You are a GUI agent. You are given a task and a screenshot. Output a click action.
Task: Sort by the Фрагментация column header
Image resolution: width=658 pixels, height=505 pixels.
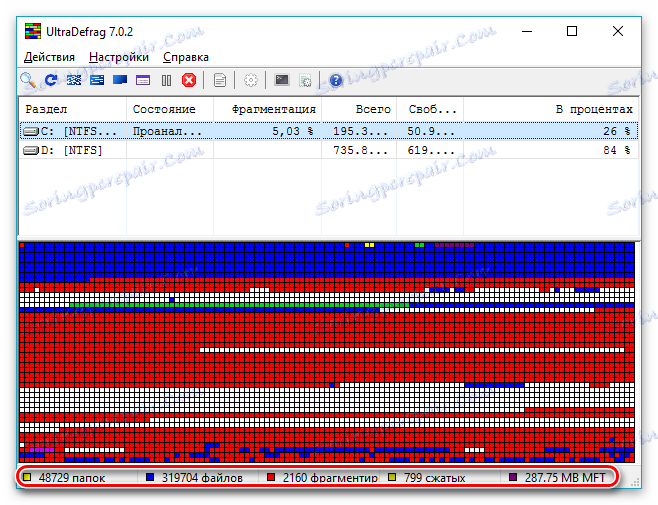268,109
